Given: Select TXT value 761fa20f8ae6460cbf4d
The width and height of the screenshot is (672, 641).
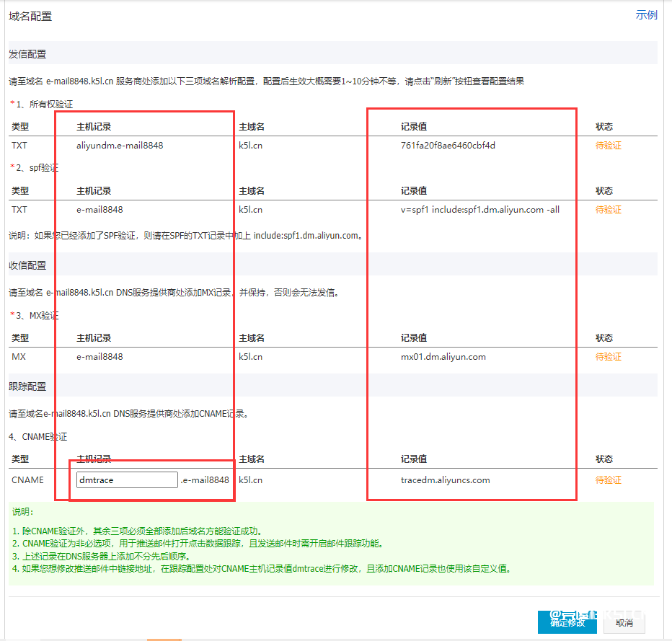Looking at the screenshot, I should point(448,145).
